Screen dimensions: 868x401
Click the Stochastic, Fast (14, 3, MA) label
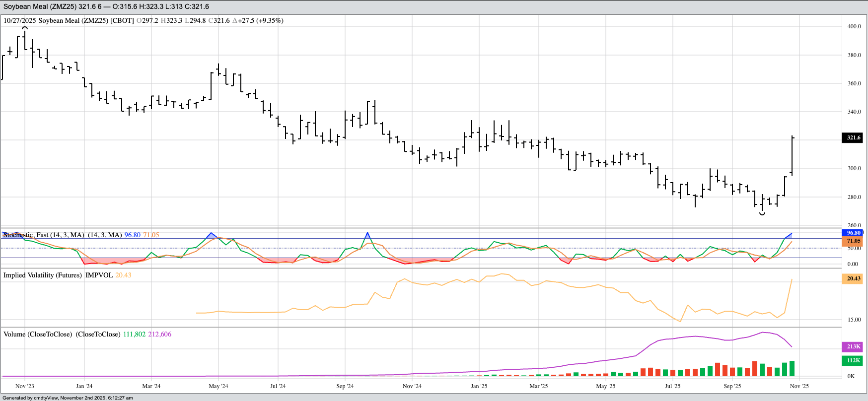point(44,235)
